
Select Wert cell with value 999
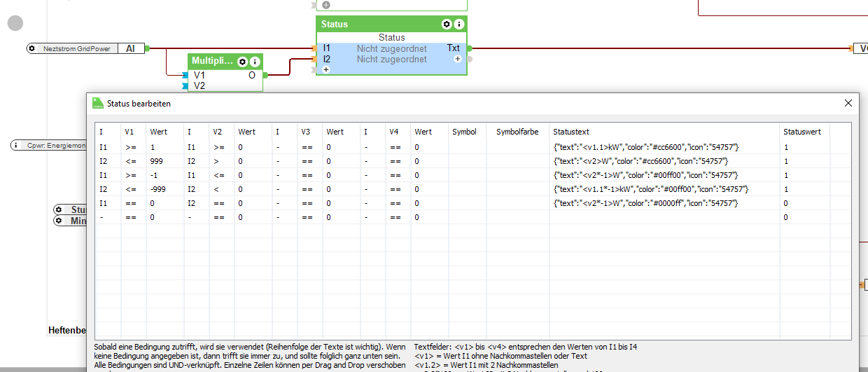pyautogui.click(x=164, y=161)
